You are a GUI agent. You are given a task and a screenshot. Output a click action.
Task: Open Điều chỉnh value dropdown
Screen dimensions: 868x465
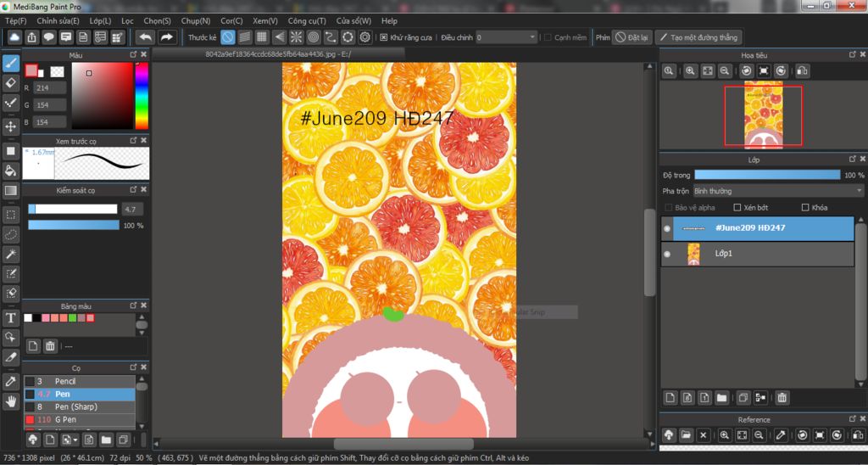click(507, 37)
